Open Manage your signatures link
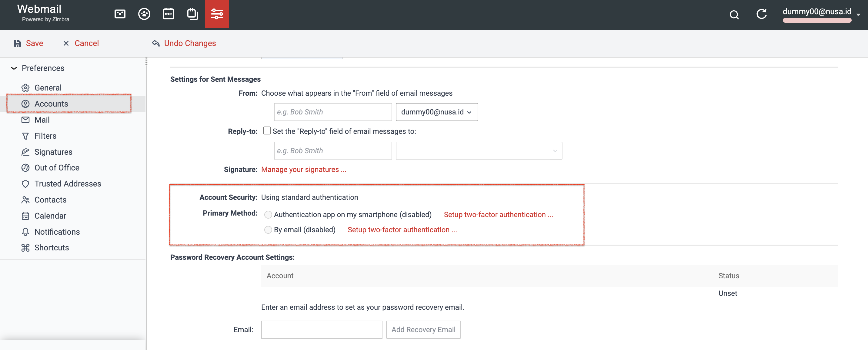Screen dimensions: 868x350 click(x=304, y=170)
